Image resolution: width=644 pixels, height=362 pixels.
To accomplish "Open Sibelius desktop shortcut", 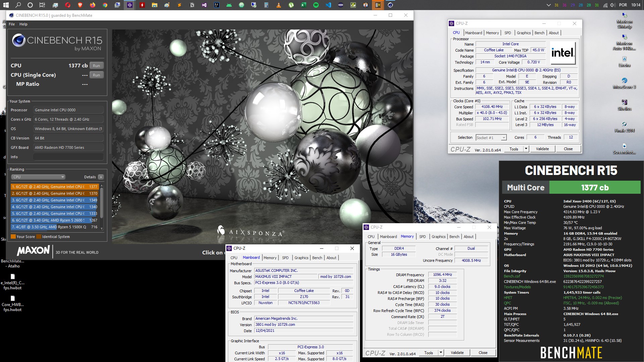I will [x=624, y=105].
